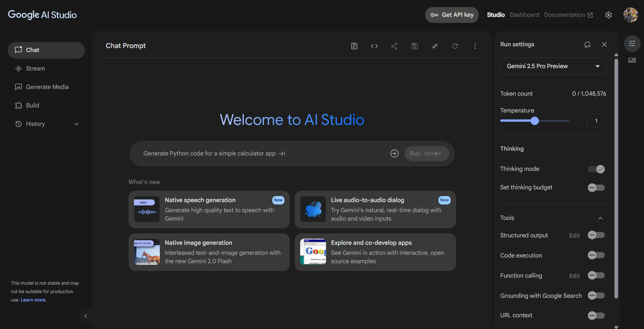
Task: Enable Grounding with Google Search toggle
Action: pos(596,295)
